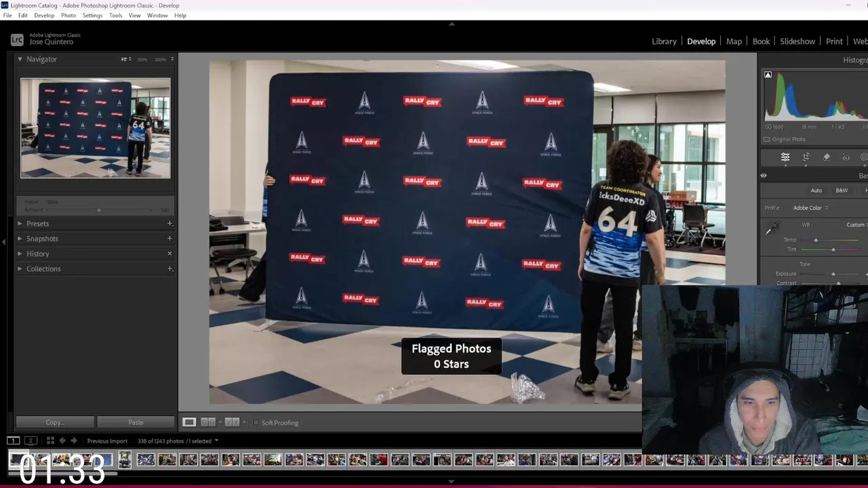
Task: Clear History with the X icon
Action: click(170, 253)
